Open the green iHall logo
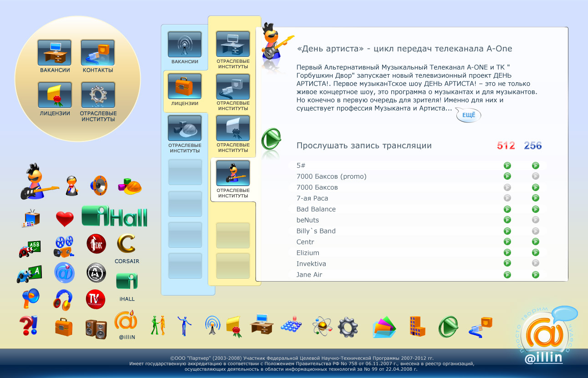Image resolution: width=588 pixels, height=378 pixels. pos(114,216)
